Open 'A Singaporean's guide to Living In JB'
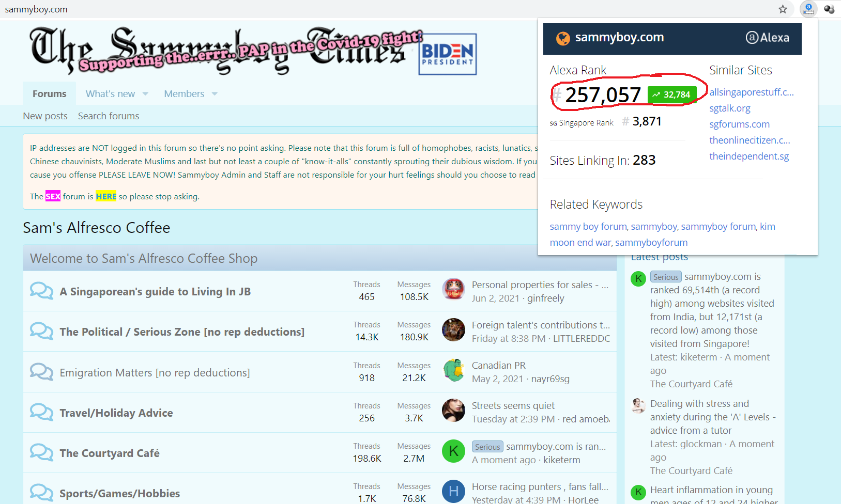 point(155,291)
